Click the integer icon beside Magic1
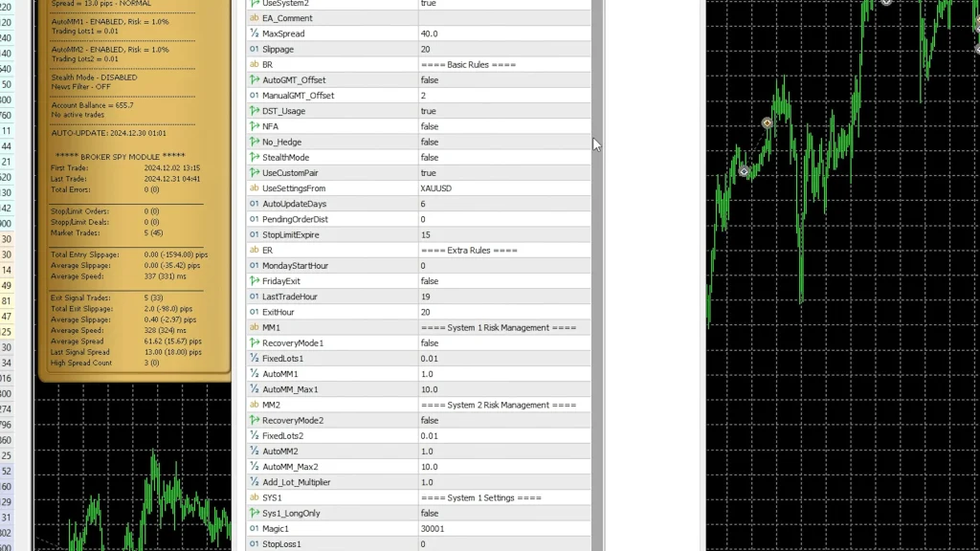Image resolution: width=980 pixels, height=551 pixels. 255,529
